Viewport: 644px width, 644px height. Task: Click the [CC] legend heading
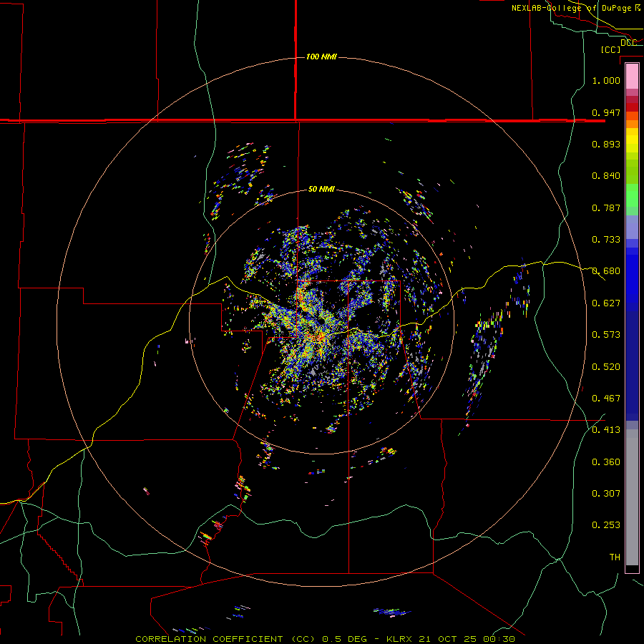611,49
